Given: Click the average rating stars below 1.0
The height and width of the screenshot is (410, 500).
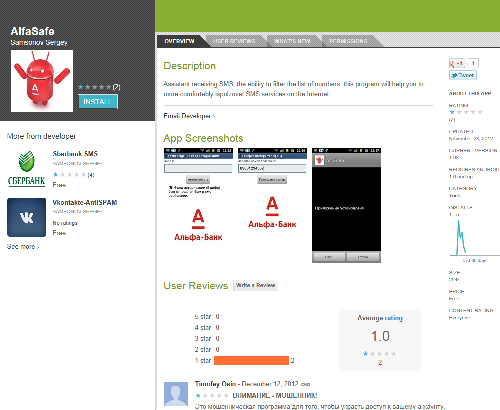Looking at the screenshot, I should [x=380, y=353].
